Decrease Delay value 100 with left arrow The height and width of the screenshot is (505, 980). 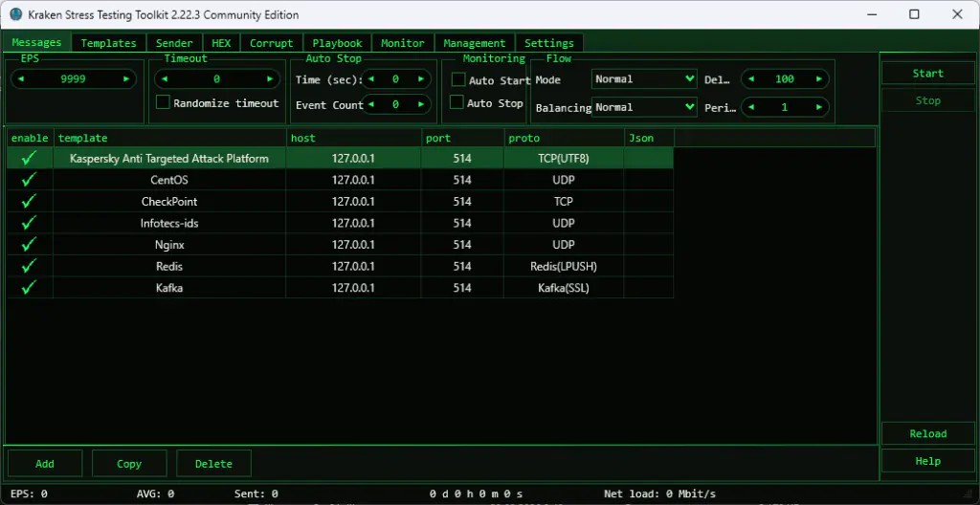tap(751, 79)
